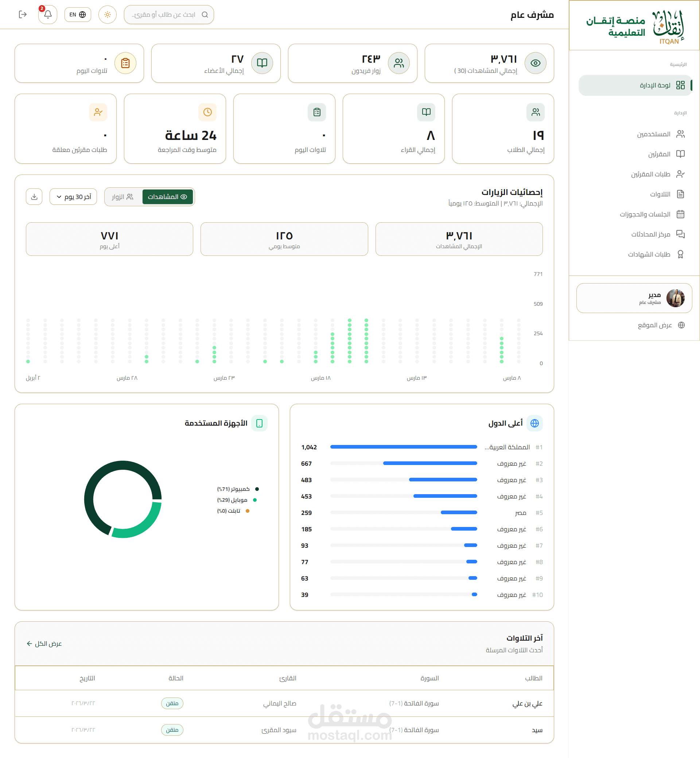Click the eye icon on total views card
This screenshot has height=758, width=700.
click(x=535, y=63)
